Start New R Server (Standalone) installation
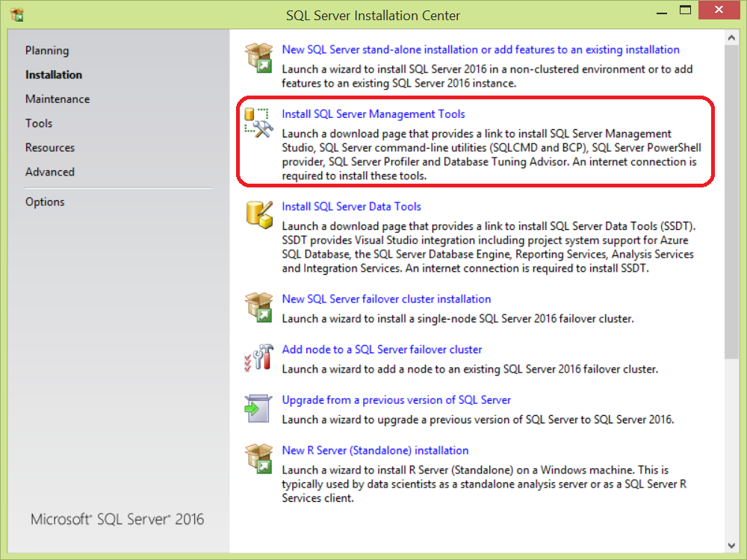Screen dimensions: 747x560 coord(376,450)
